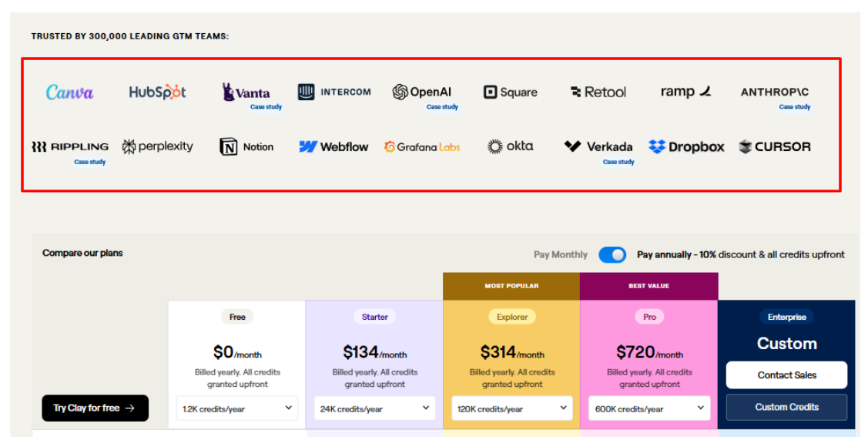
Task: Click the Custom Credits button
Action: pos(786,407)
